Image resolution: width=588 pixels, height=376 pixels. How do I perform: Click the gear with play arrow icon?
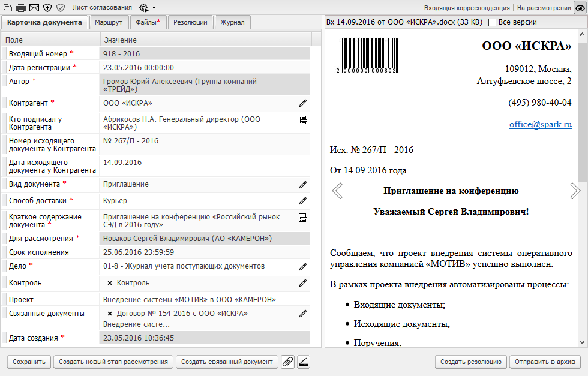point(143,8)
